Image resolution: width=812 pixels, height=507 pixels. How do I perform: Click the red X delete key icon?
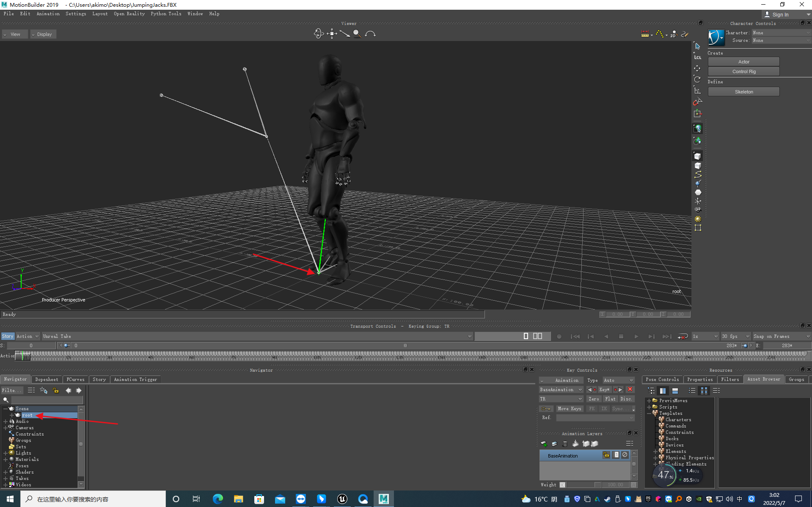630,389
